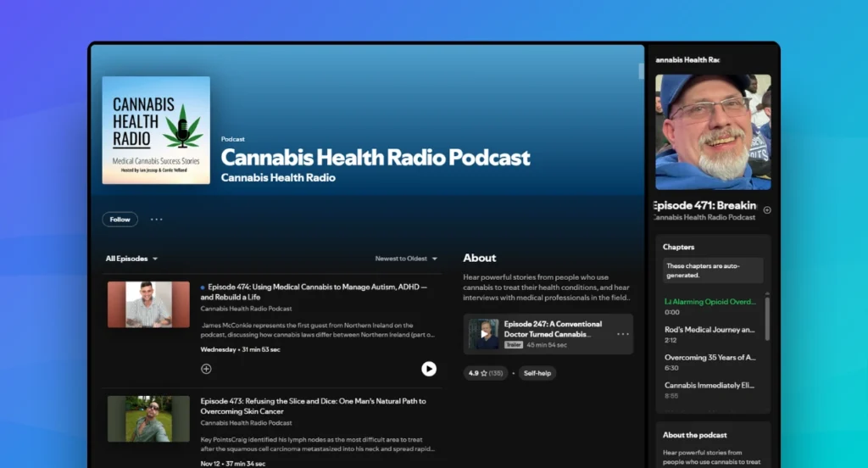Open Episode 474 title link

click(x=314, y=292)
